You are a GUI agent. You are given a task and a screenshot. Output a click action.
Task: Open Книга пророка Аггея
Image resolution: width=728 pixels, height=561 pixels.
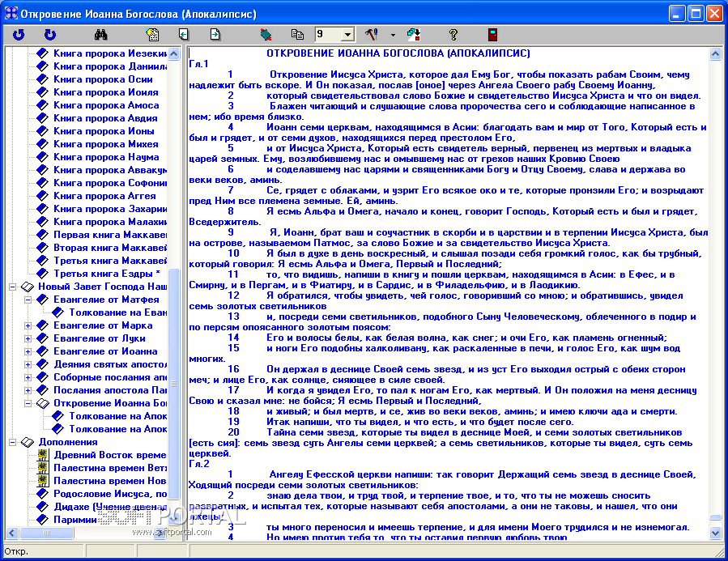[105, 196]
